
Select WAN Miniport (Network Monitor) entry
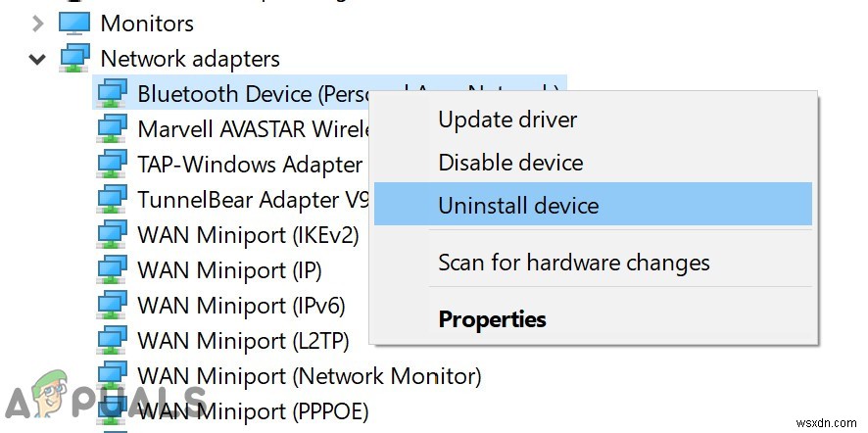pyautogui.click(x=309, y=376)
